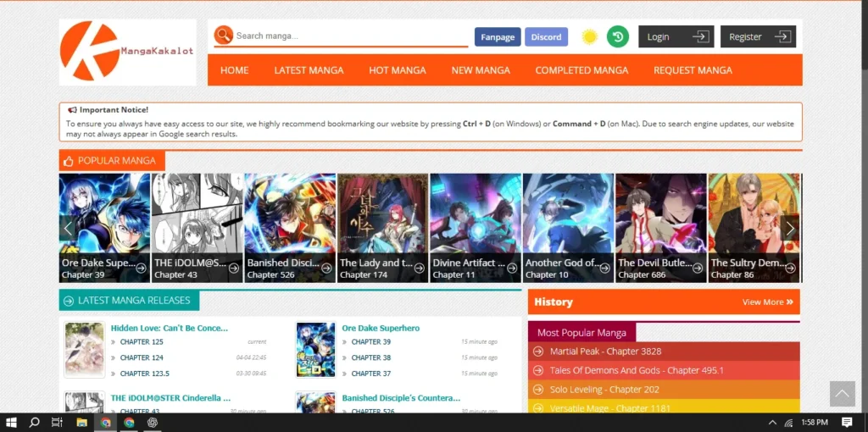Advance popular manga carousel with right arrow
The width and height of the screenshot is (868, 432).
pyautogui.click(x=790, y=228)
